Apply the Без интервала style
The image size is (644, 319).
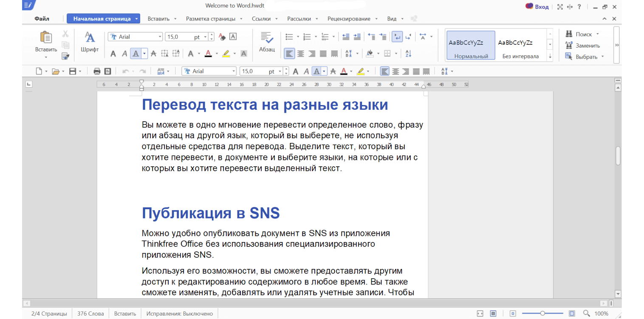[520, 45]
